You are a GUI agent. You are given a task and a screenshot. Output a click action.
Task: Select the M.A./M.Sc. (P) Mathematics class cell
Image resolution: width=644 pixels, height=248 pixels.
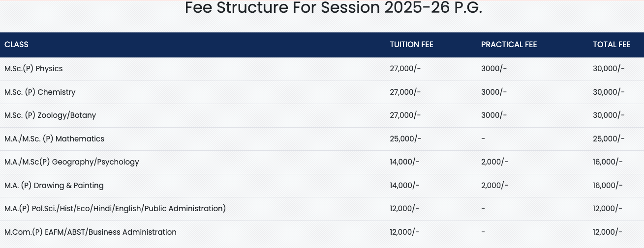(x=54, y=139)
